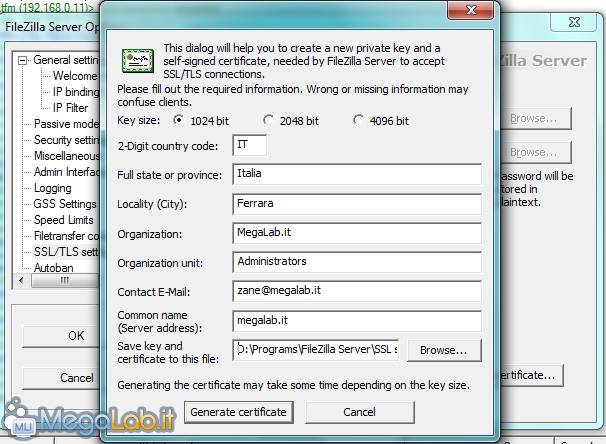Select Passive mode settings tree item

pos(66,124)
